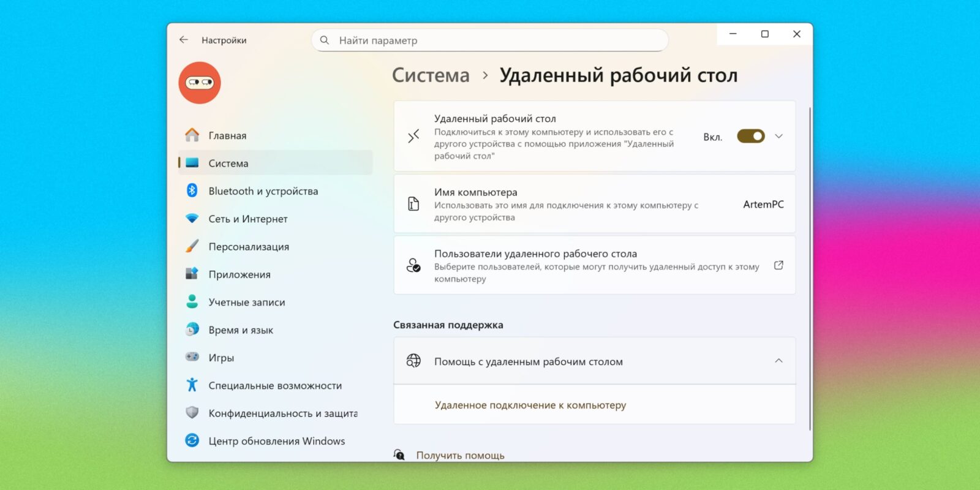Click the Имя компьютера document icon
The image size is (980, 490).
(413, 204)
